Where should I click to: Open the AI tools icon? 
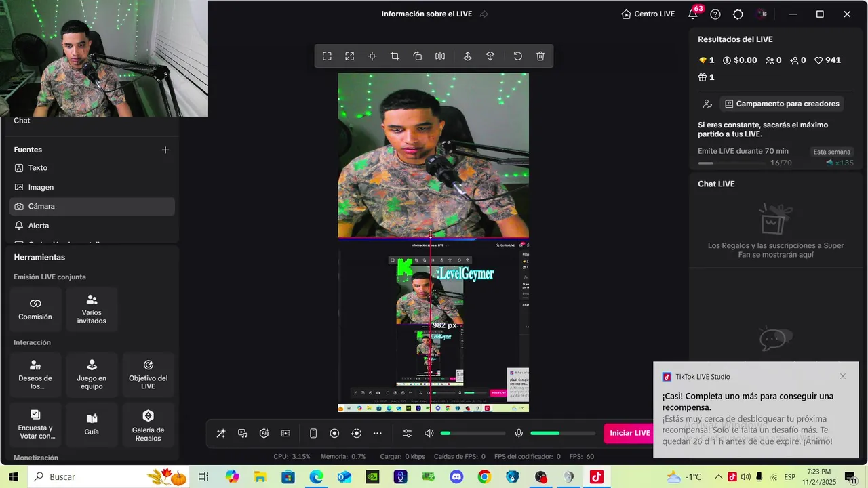click(x=264, y=433)
